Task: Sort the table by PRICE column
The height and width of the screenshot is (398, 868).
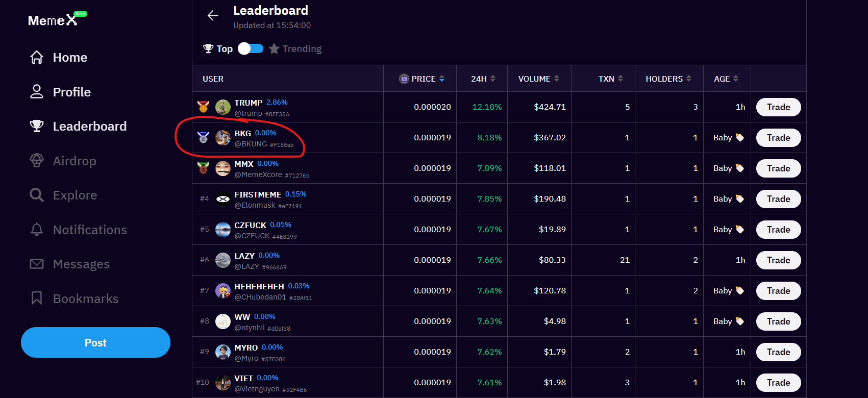Action: [423, 79]
